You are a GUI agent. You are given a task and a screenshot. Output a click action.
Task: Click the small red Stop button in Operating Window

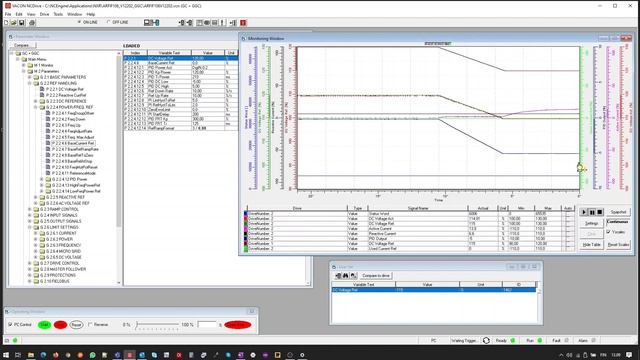tap(60, 325)
